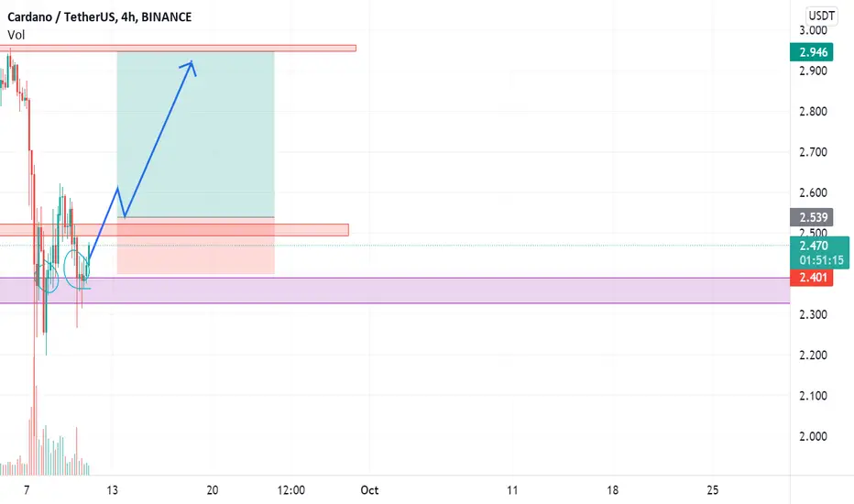Click the green 2.946 target price label
Viewport: 854px width, 504px height.
tap(812, 52)
